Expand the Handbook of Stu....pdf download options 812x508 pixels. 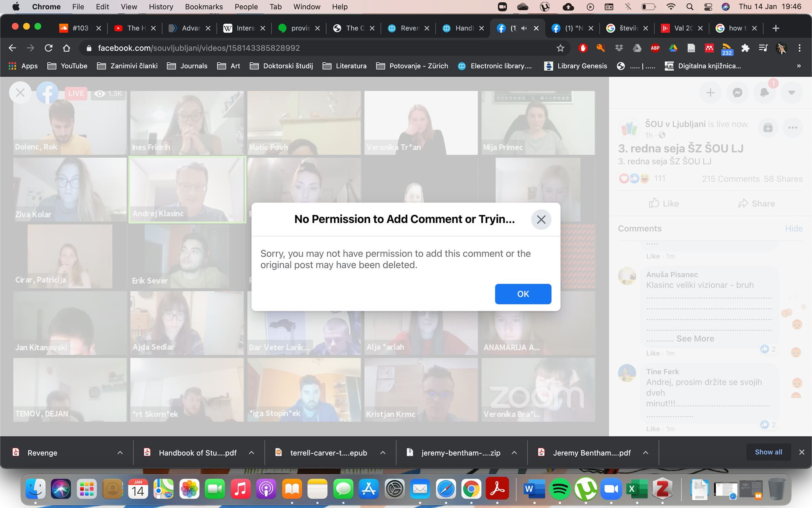pos(251,452)
